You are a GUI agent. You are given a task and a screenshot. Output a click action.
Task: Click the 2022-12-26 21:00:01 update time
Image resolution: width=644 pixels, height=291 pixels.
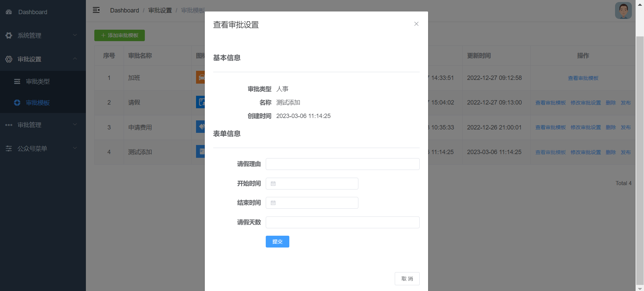tap(494, 127)
